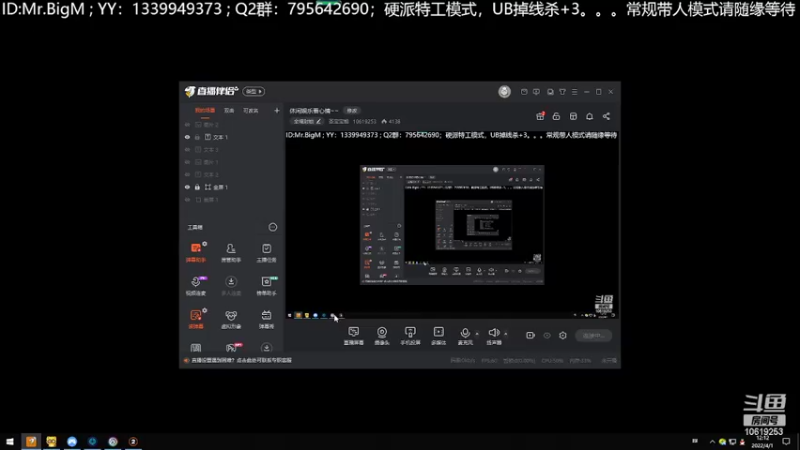Open the action center notification icon

786,441
